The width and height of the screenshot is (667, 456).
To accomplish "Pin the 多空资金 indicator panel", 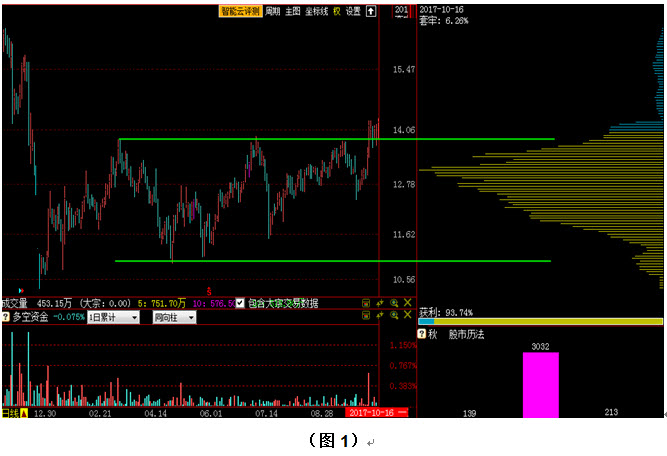I will 381,316.
